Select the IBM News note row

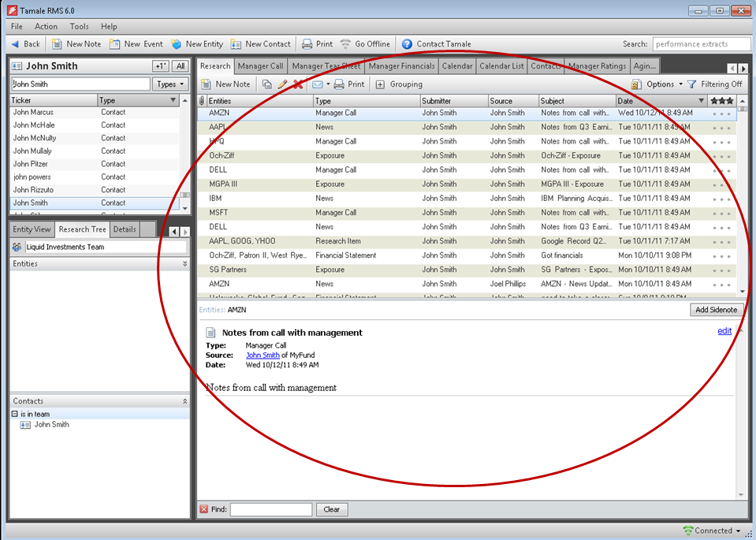pos(467,198)
